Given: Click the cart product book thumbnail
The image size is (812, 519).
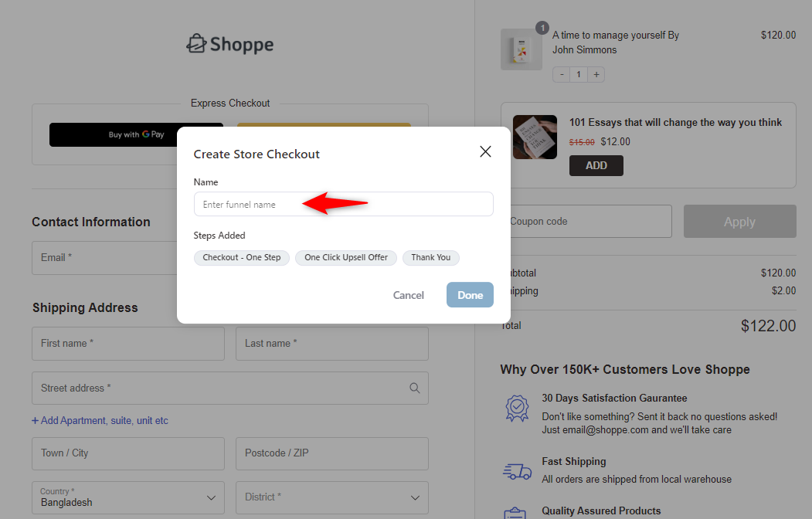Looking at the screenshot, I should [x=521, y=49].
